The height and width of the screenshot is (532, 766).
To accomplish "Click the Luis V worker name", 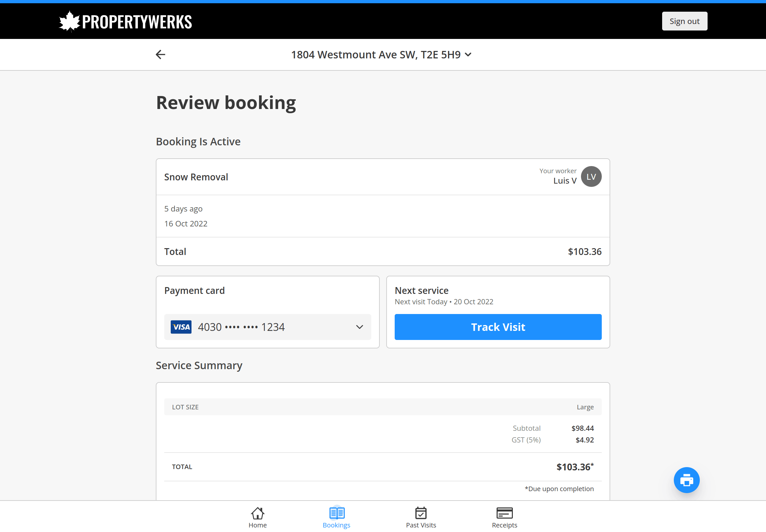I will (x=564, y=181).
